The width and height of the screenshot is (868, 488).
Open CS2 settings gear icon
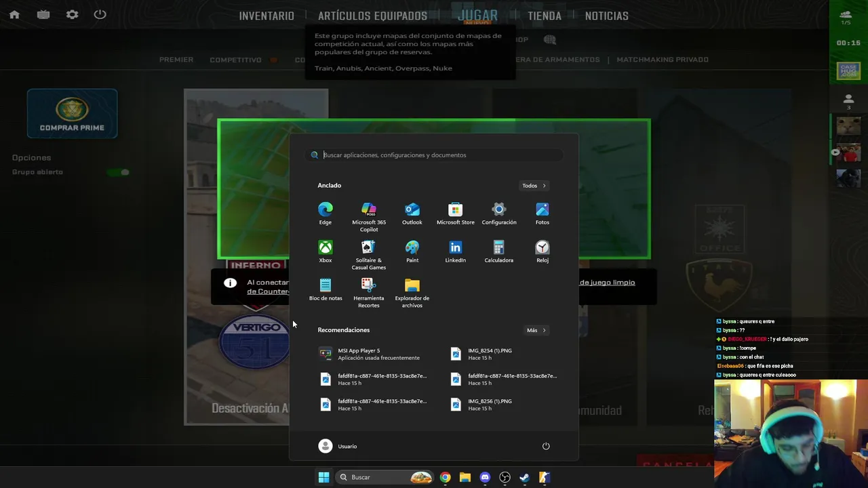tap(72, 14)
